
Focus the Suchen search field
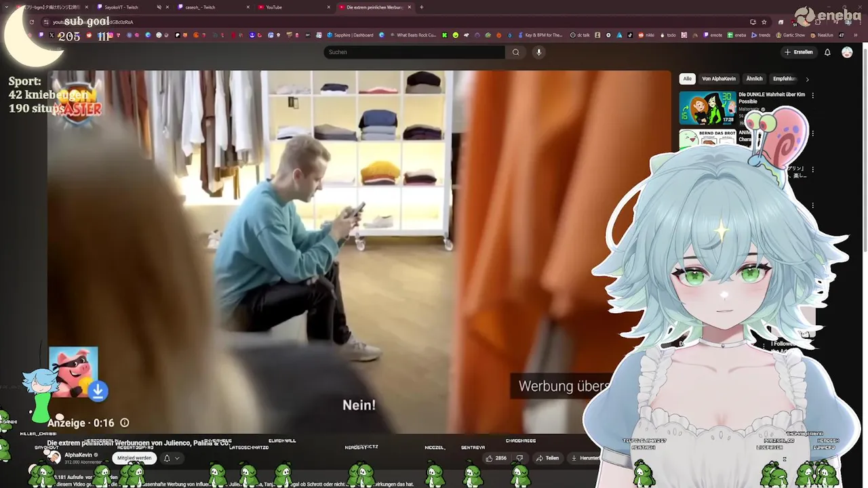pos(414,52)
